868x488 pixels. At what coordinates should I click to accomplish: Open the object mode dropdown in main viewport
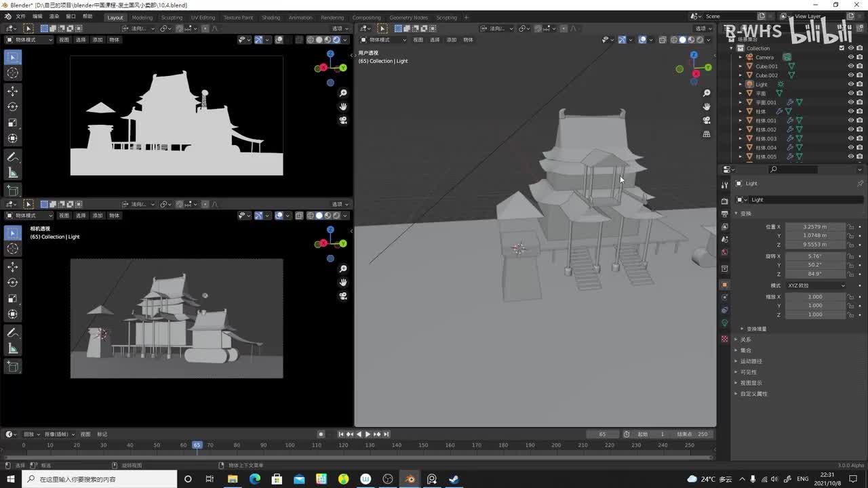(x=382, y=40)
